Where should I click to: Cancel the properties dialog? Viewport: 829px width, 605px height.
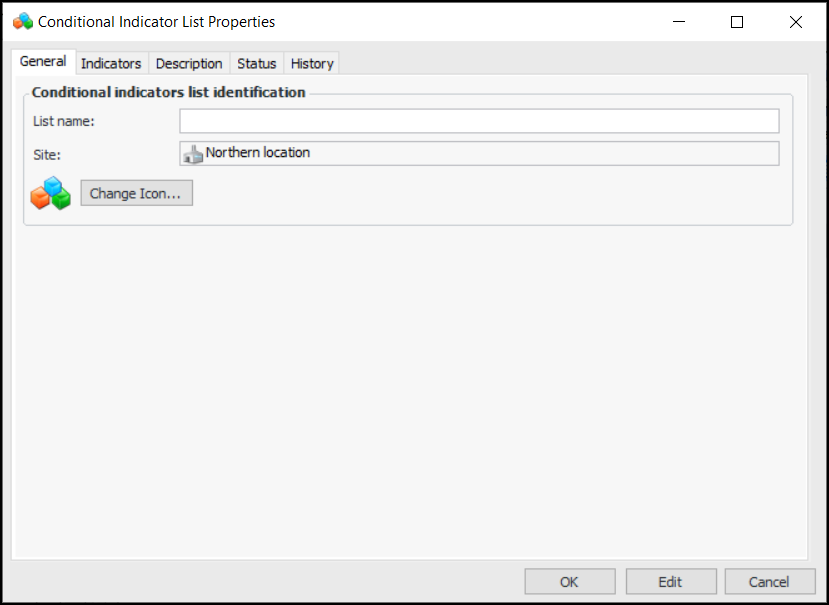pyautogui.click(x=769, y=582)
